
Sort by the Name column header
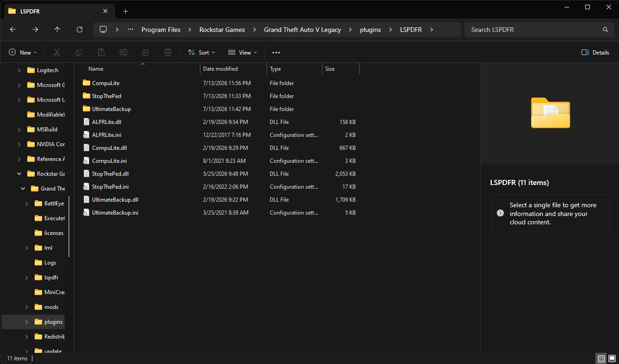coord(139,69)
